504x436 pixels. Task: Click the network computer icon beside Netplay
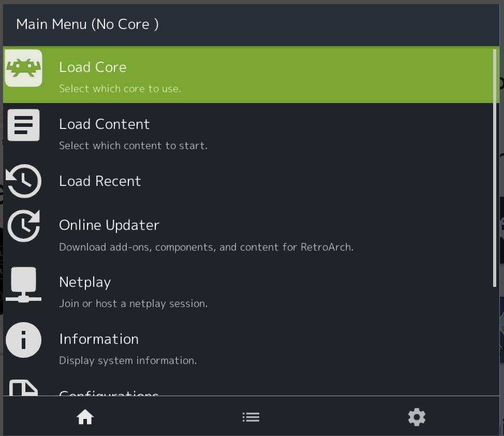(23, 284)
